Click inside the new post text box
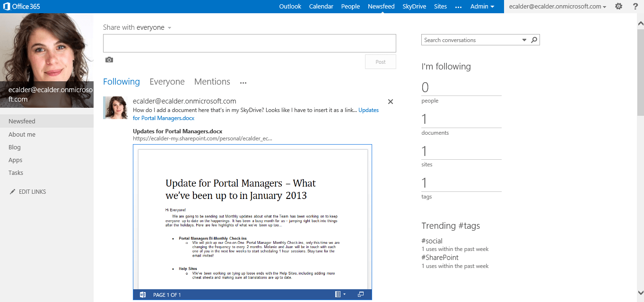The height and width of the screenshot is (302, 644). click(250, 43)
